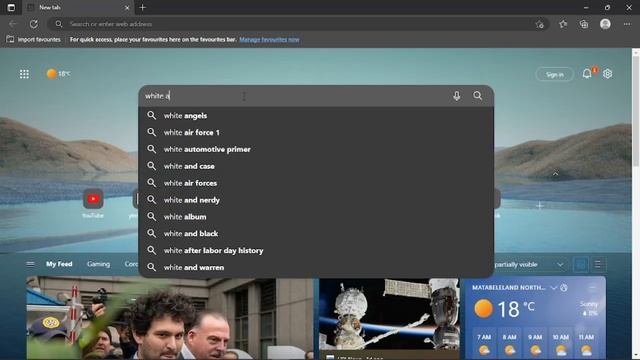Select suggestion 'white angels'
Viewport: 640px width, 360px height.
click(316, 116)
